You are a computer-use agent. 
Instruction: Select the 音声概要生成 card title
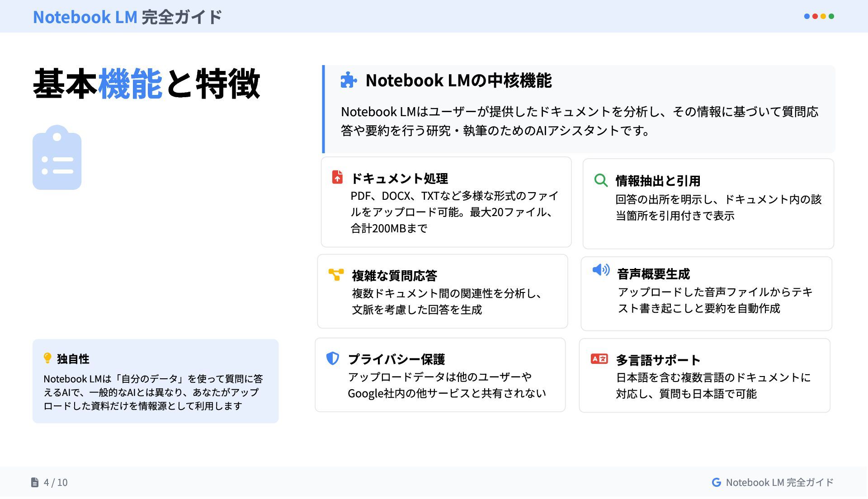point(653,274)
